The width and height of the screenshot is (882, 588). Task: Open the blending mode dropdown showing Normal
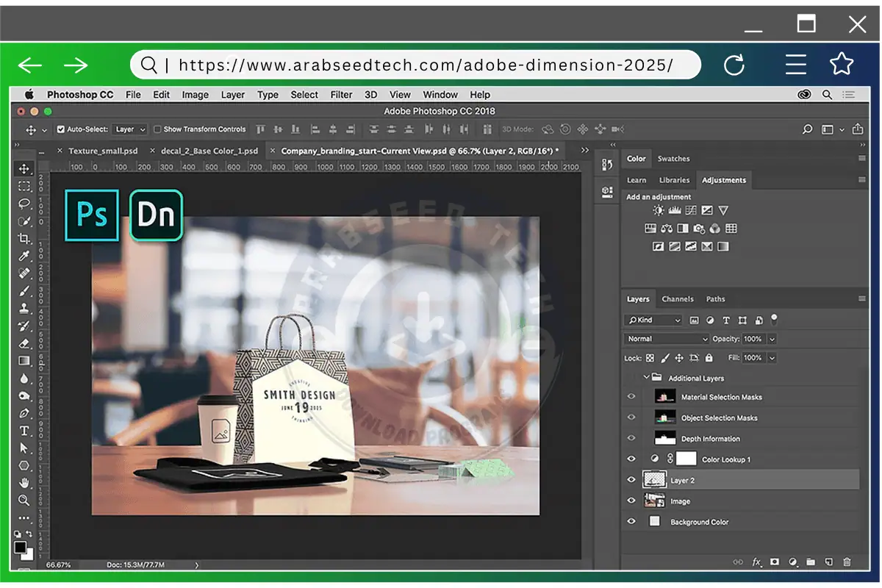(665, 339)
